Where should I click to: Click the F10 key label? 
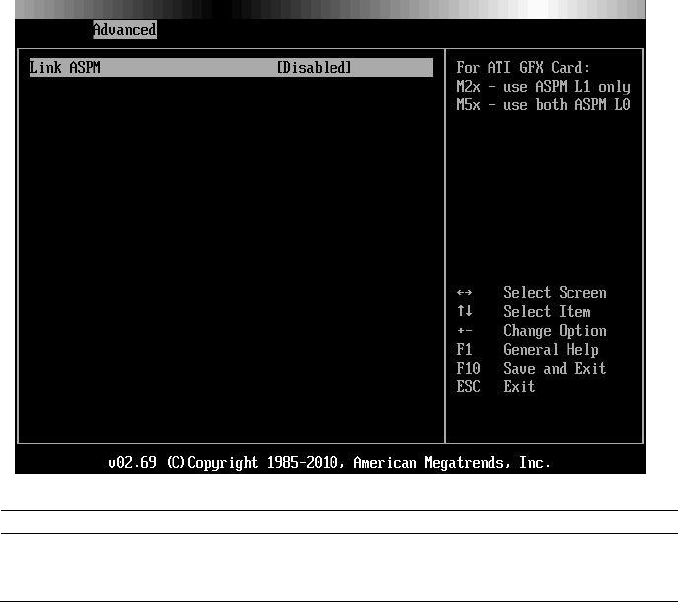(x=468, y=368)
